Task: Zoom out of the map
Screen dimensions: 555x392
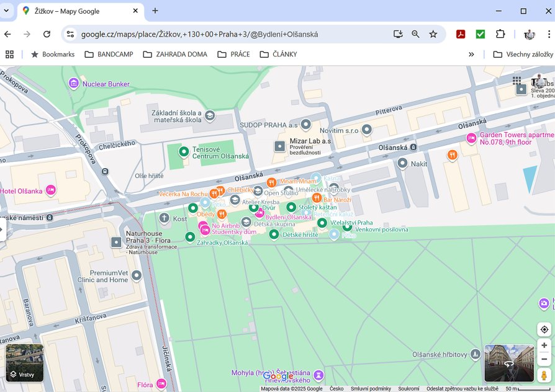Action: pos(544,359)
